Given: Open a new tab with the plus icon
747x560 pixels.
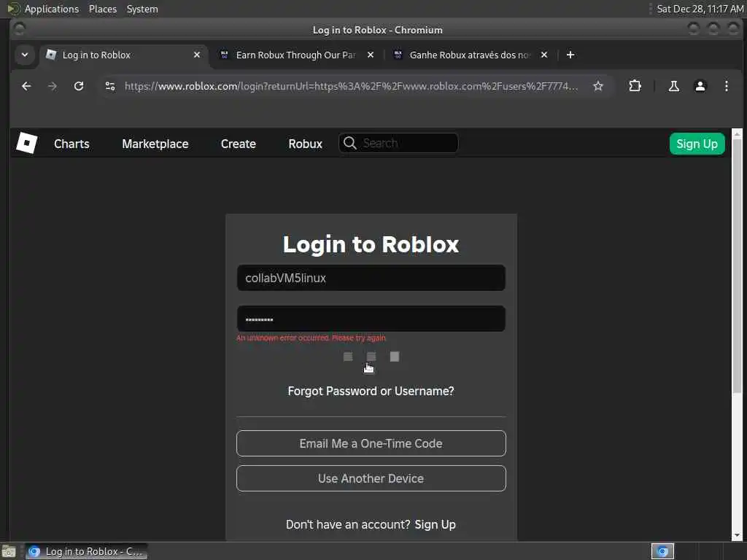Looking at the screenshot, I should click(570, 55).
